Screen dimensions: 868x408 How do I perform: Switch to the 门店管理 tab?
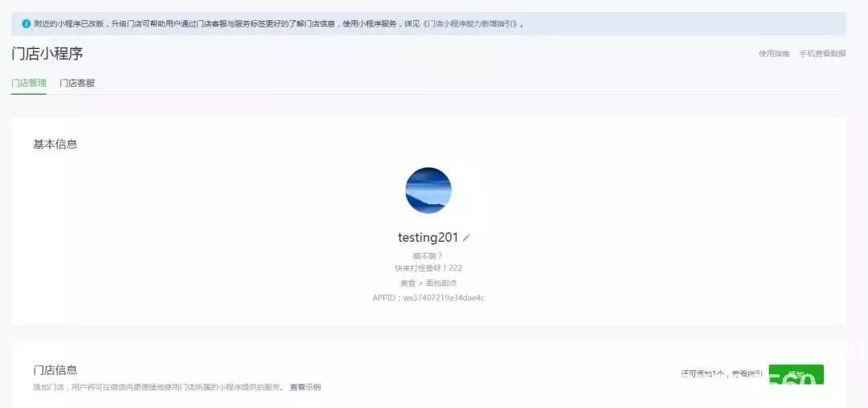point(29,83)
